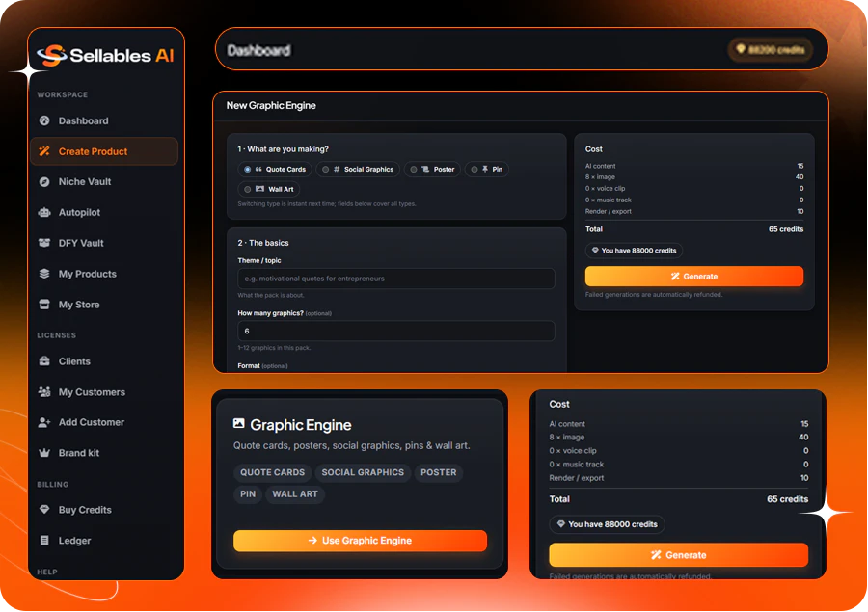Screen dimensions: 868x612
Task: Click the 'Dashboard' title in top bar
Action: tap(258, 50)
